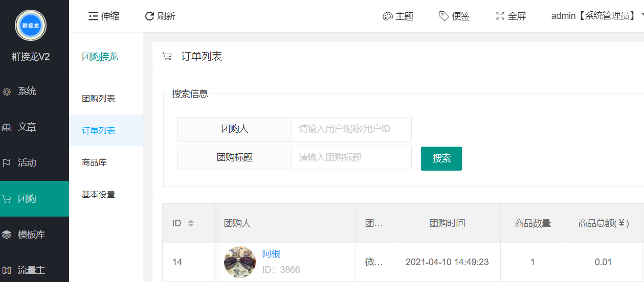Open the 活动 sidebar menu
644x282 pixels.
coord(34,163)
